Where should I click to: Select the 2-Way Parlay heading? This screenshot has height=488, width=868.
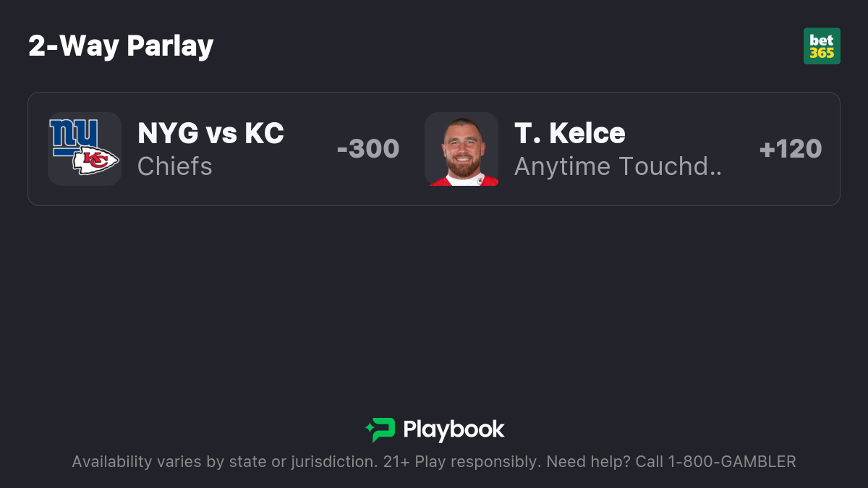[x=121, y=46]
